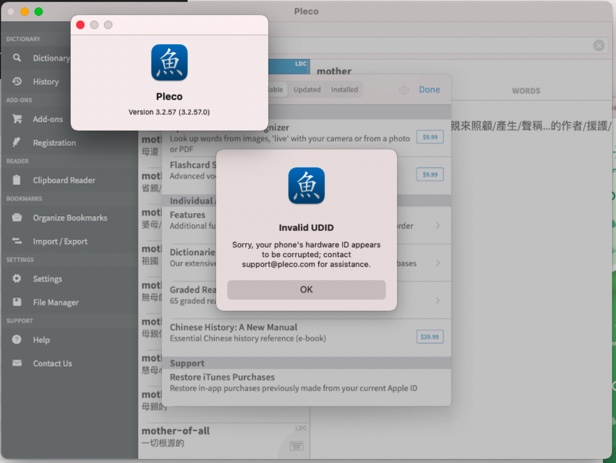
Task: Open the Help section
Action: point(41,340)
